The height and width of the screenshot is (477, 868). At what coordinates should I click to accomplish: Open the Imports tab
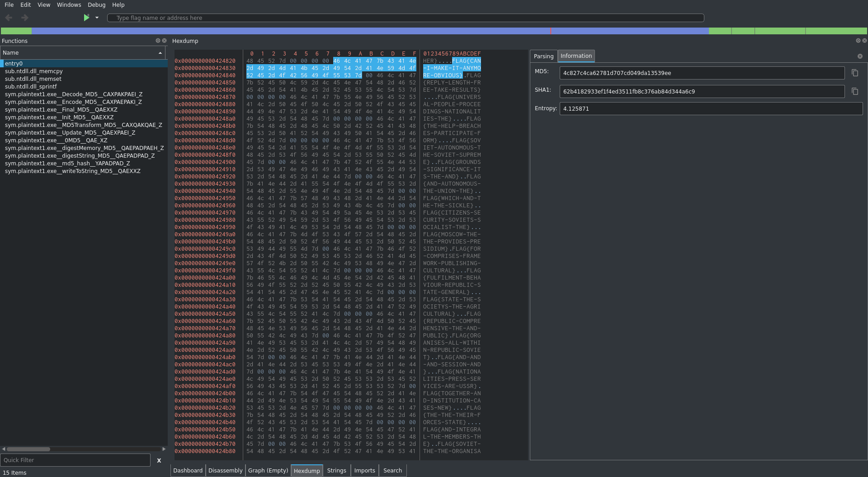point(364,471)
